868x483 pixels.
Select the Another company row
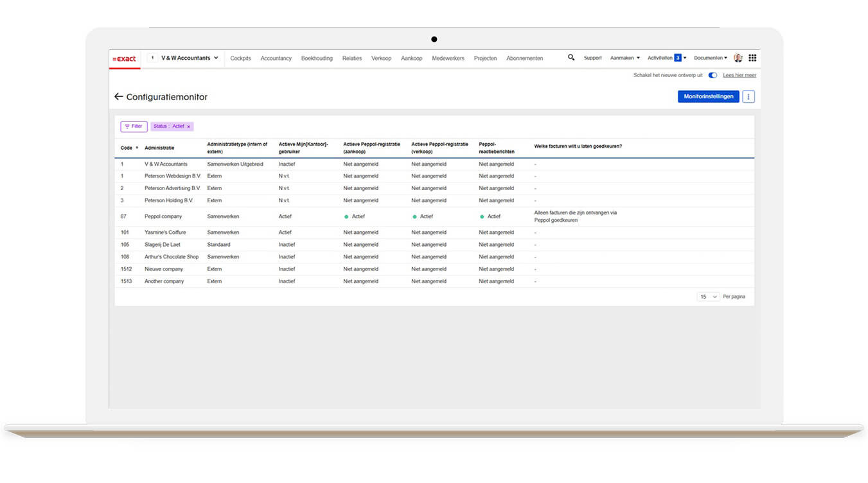[x=164, y=281]
